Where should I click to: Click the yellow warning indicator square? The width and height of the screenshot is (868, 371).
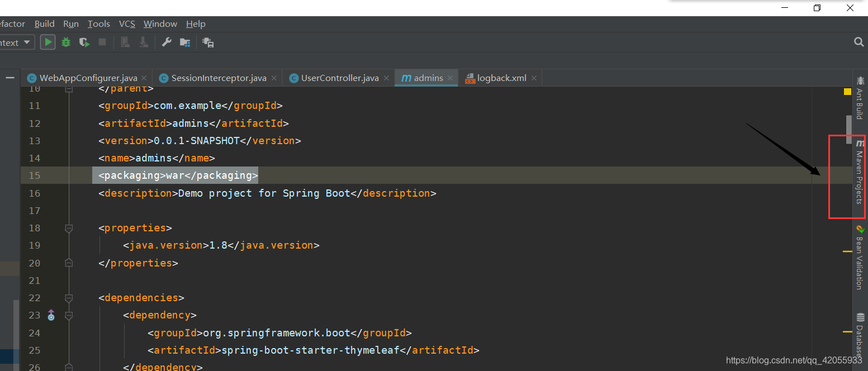click(x=847, y=92)
